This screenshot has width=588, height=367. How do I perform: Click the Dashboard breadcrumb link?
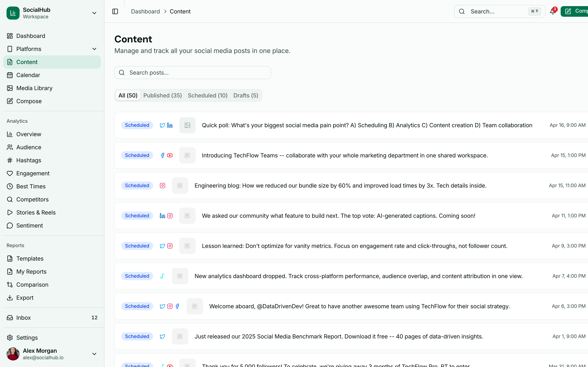point(145,11)
